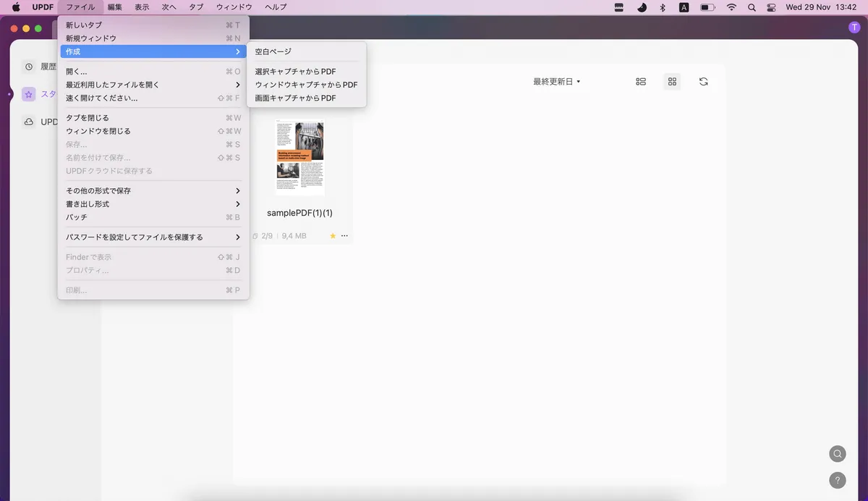The image size is (868, 501).
Task: Select 新しいタブ menu item
Action: (153, 25)
